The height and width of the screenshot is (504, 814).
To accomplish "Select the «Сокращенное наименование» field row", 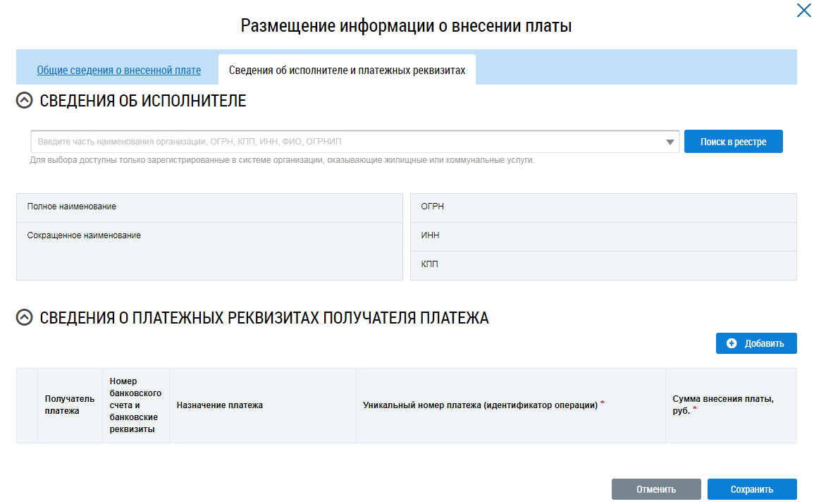I will pyautogui.click(x=209, y=236).
